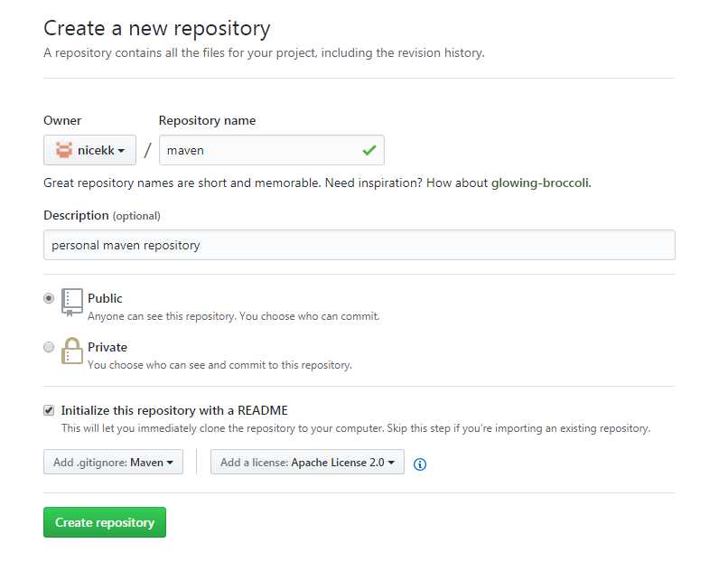Click the Public option label

pos(105,298)
